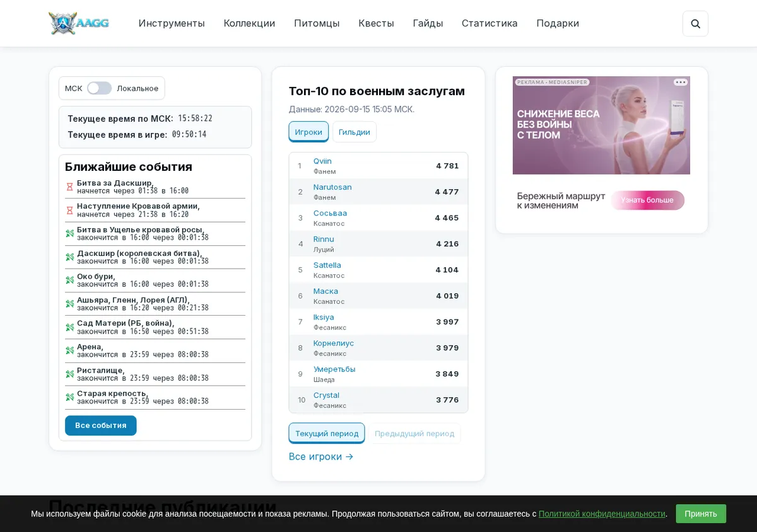The width and height of the screenshot is (757, 532).
Task: Open the Инструменты menu
Action: (172, 23)
